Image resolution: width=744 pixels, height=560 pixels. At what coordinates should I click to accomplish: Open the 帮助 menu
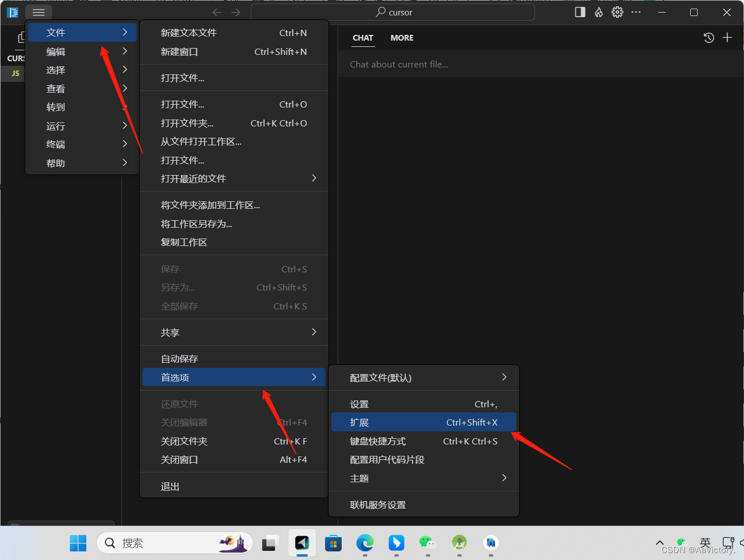(x=56, y=162)
